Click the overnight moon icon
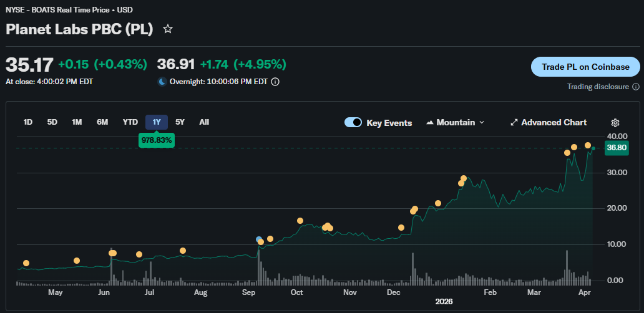This screenshot has width=644, height=313. (x=162, y=82)
